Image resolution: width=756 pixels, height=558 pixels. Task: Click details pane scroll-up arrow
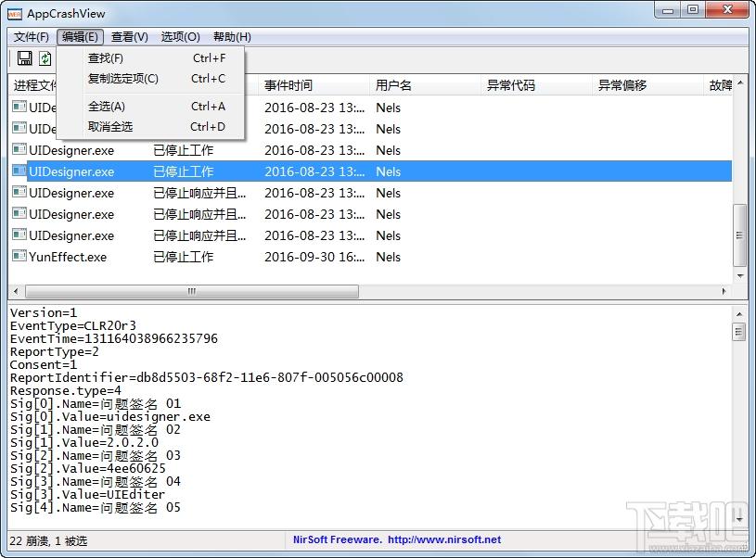pyautogui.click(x=739, y=314)
